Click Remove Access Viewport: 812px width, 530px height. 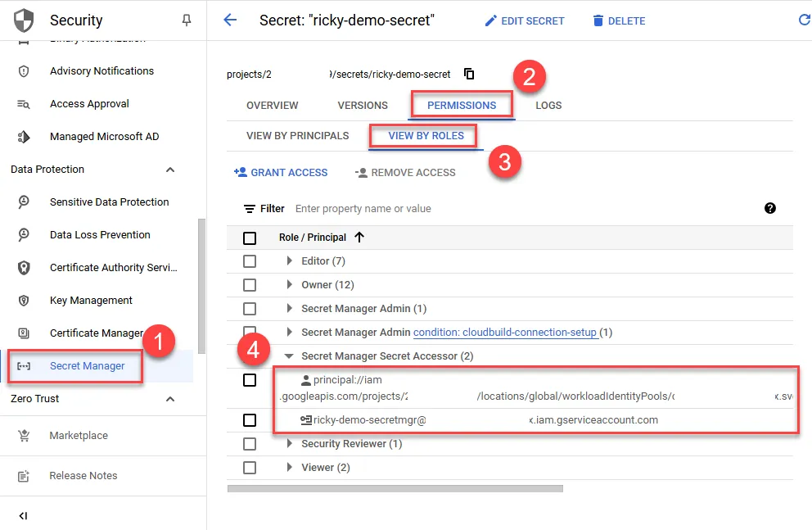click(405, 173)
